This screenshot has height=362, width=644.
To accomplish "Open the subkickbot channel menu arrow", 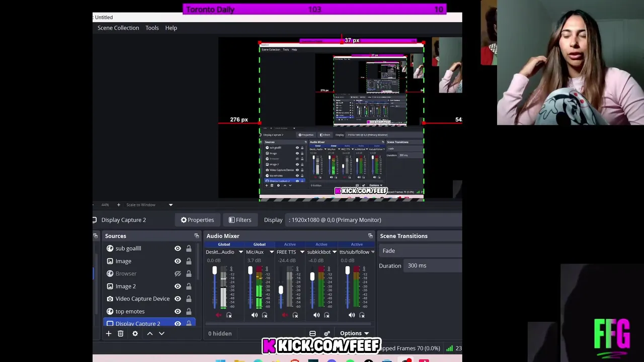I will [x=334, y=252].
